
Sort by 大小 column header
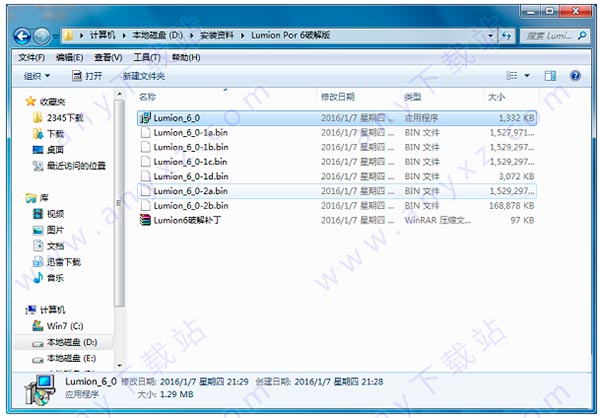(x=496, y=97)
